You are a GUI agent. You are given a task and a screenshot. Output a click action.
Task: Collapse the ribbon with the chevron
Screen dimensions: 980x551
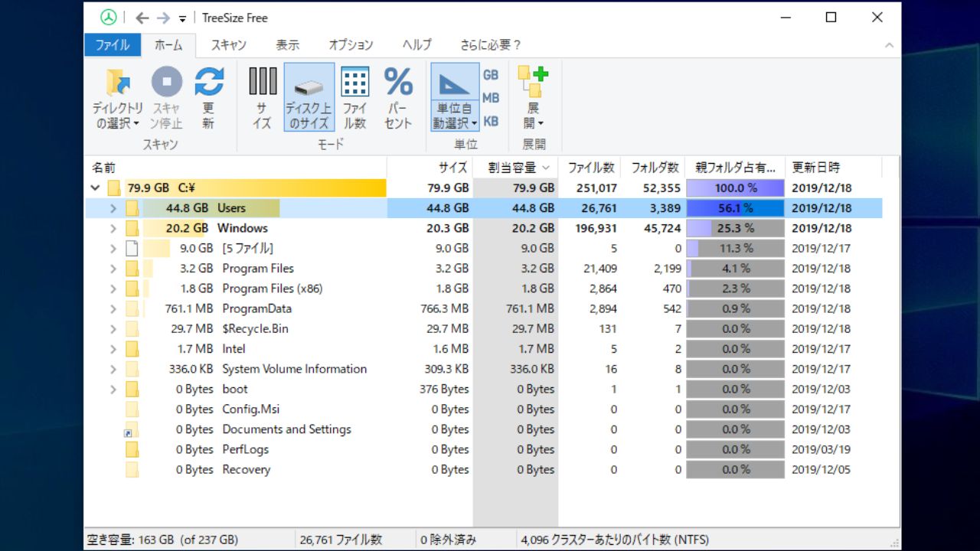[889, 45]
